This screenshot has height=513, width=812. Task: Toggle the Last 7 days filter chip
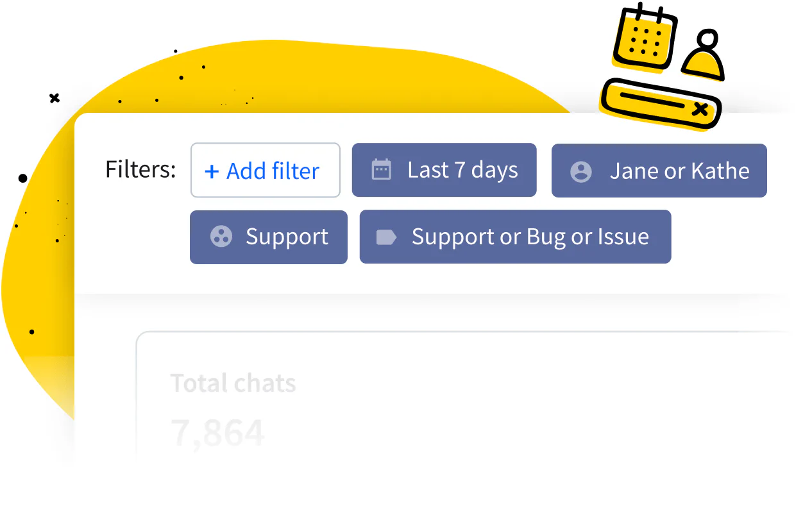[x=444, y=170]
